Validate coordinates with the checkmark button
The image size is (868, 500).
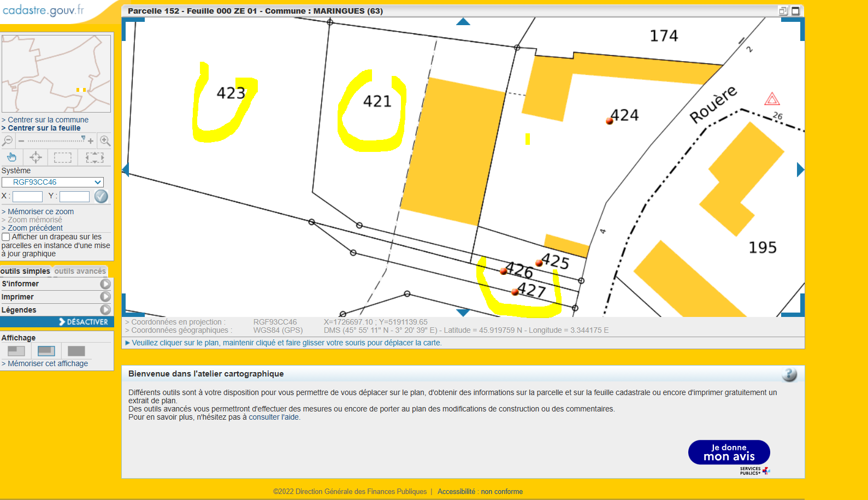[101, 196]
